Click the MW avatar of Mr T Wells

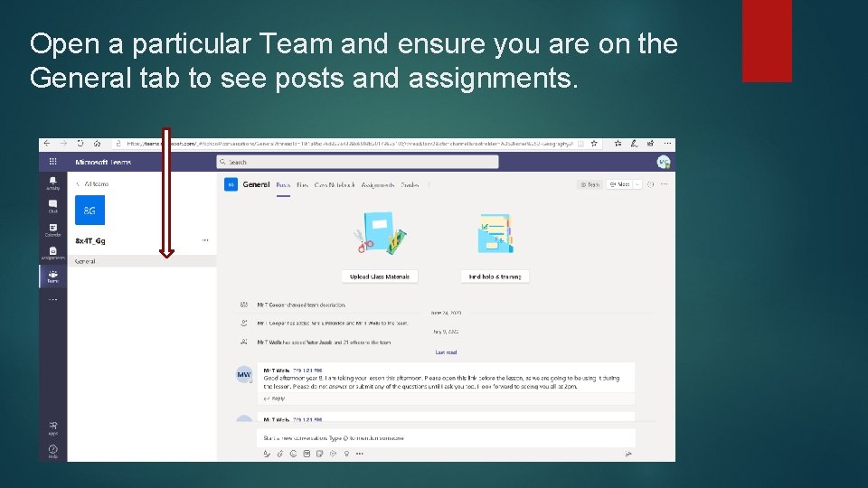point(244,374)
